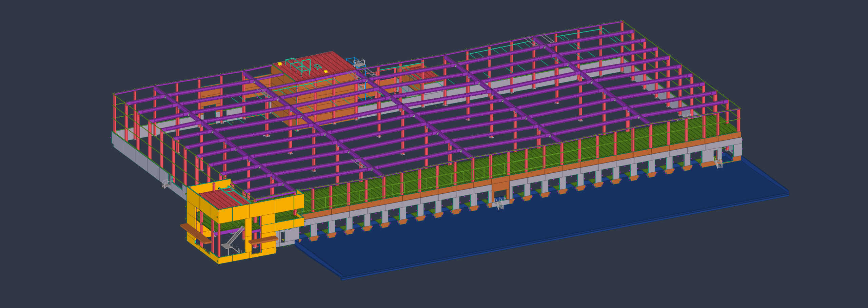Select the teal frame structure on the red roof

tap(298, 65)
